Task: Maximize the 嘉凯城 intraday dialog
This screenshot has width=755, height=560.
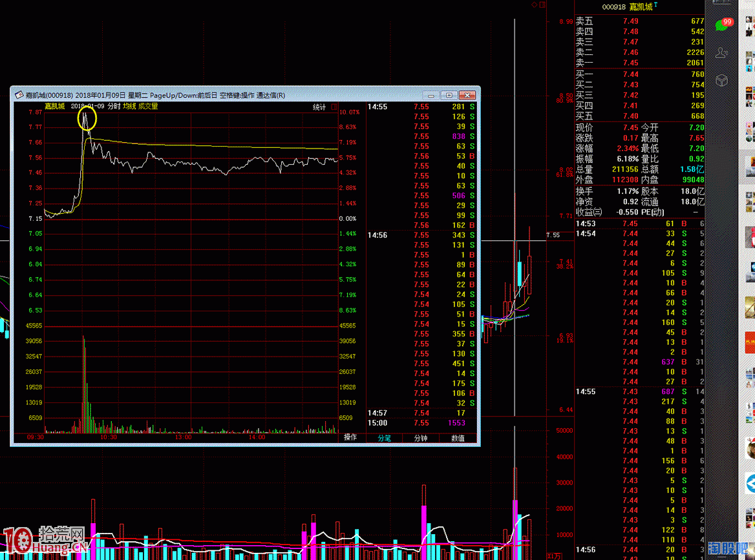Action: coord(449,95)
